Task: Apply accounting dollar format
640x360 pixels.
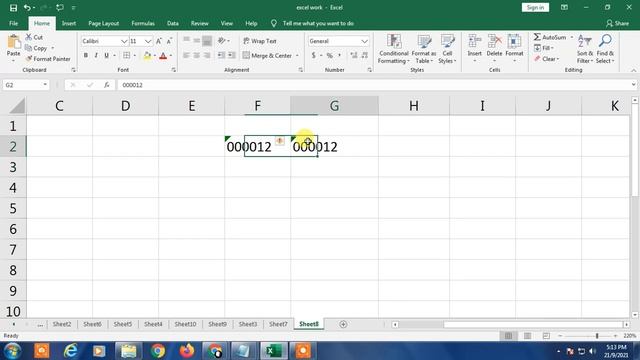Action: (x=313, y=56)
